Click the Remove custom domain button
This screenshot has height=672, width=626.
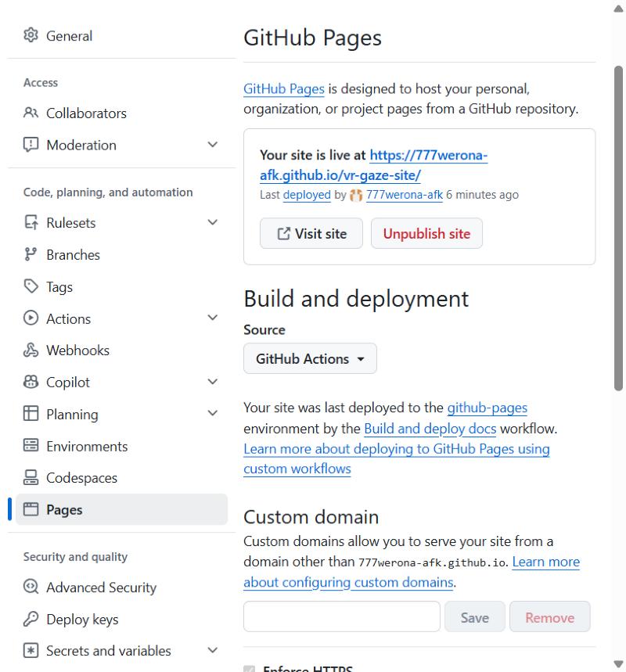[x=549, y=616]
